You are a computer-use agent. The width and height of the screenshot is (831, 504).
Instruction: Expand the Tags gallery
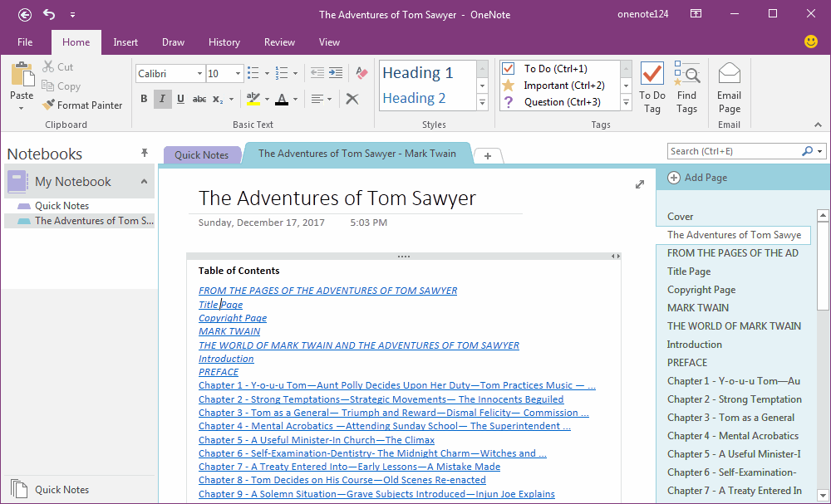pyautogui.click(x=626, y=103)
